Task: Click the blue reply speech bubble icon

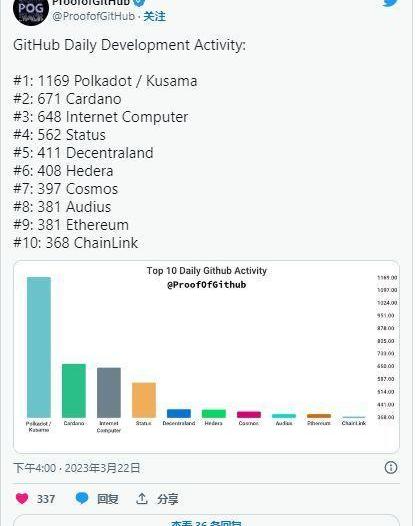Action: click(x=82, y=498)
